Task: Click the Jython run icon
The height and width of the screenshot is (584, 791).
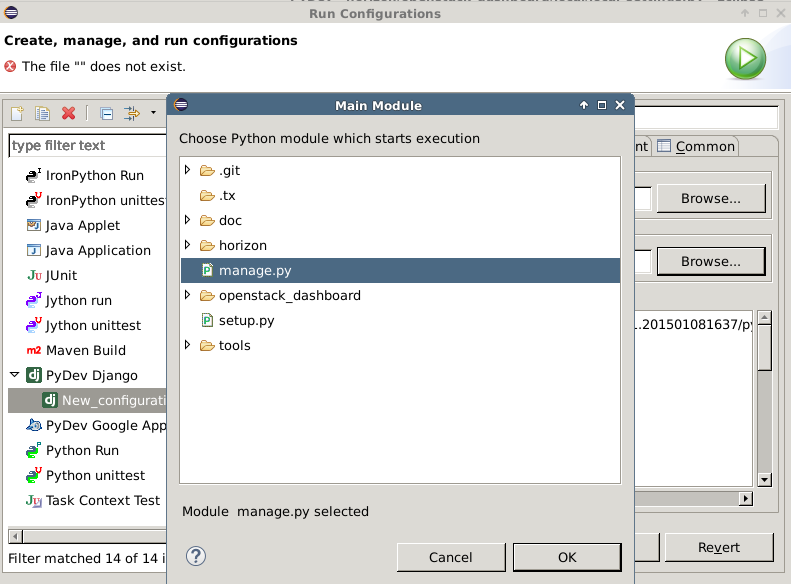Action: (x=33, y=300)
